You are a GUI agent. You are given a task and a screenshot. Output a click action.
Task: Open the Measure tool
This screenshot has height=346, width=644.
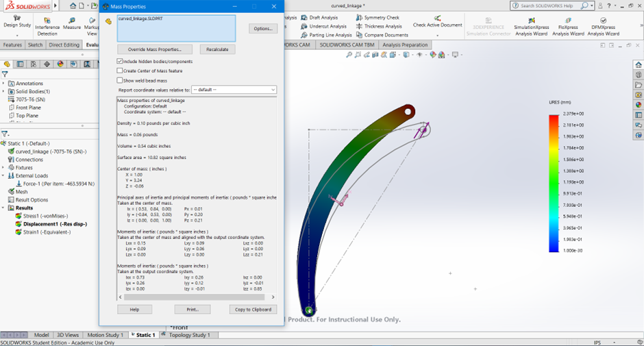[71, 23]
